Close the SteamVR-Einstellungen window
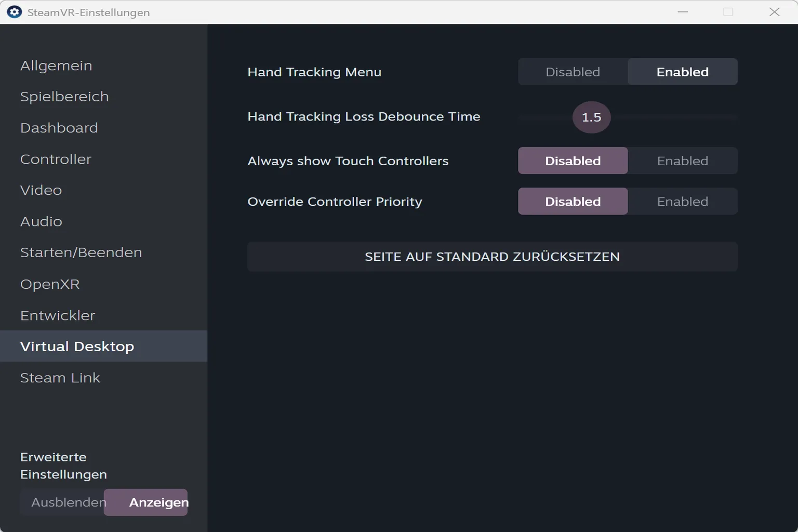Viewport: 798px width, 532px height. pos(774,12)
